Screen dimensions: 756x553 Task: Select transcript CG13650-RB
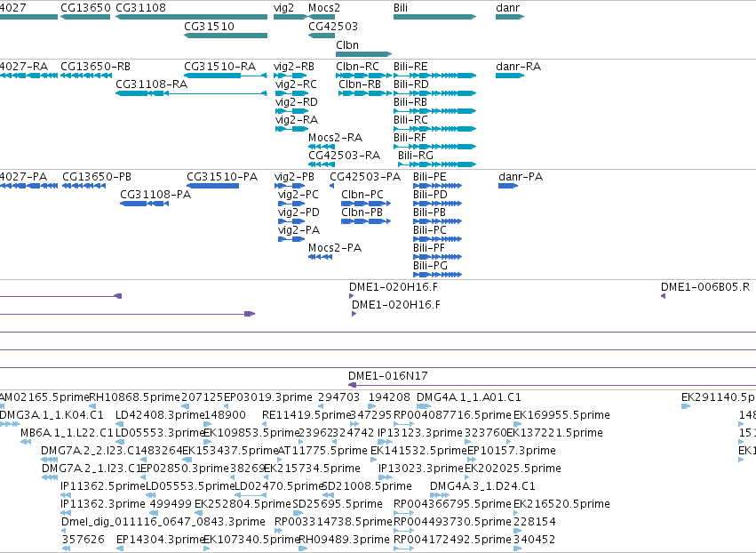(86, 76)
